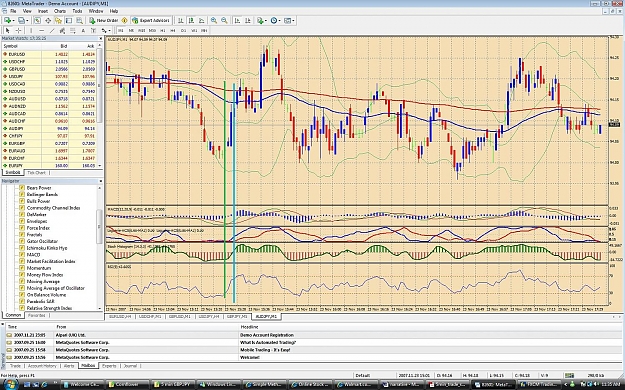The width and height of the screenshot is (625, 390).
Task: Draw a horizontal line tool
Action: tap(41, 30)
